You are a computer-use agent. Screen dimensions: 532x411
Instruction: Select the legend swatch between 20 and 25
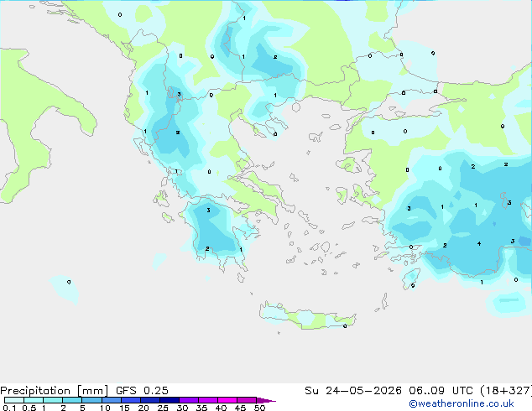pyautogui.click(x=149, y=400)
